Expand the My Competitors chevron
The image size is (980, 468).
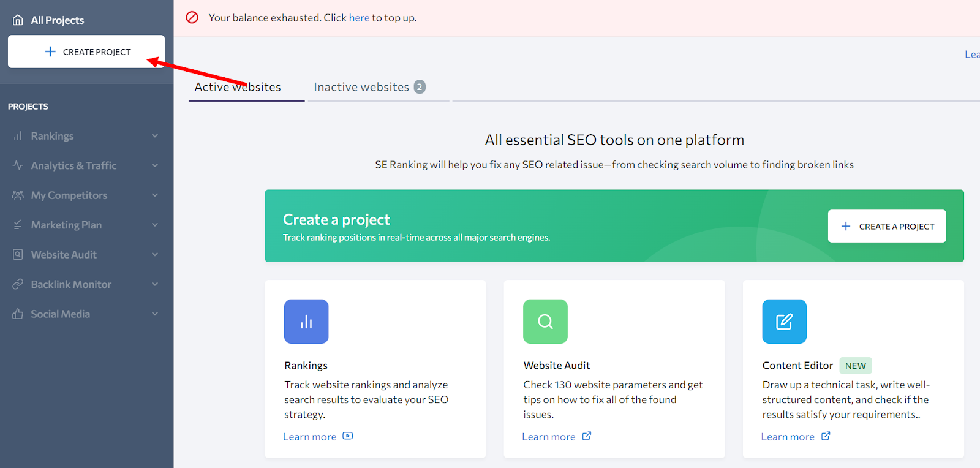click(155, 195)
